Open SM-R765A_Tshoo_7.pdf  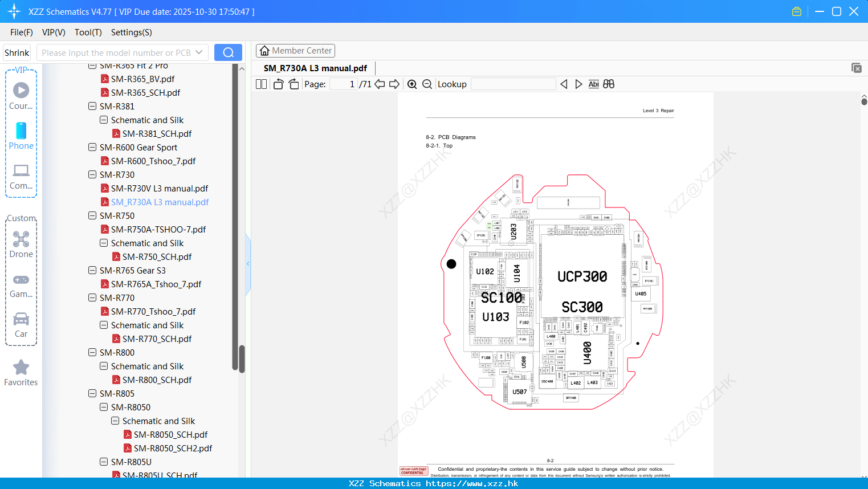pyautogui.click(x=156, y=284)
